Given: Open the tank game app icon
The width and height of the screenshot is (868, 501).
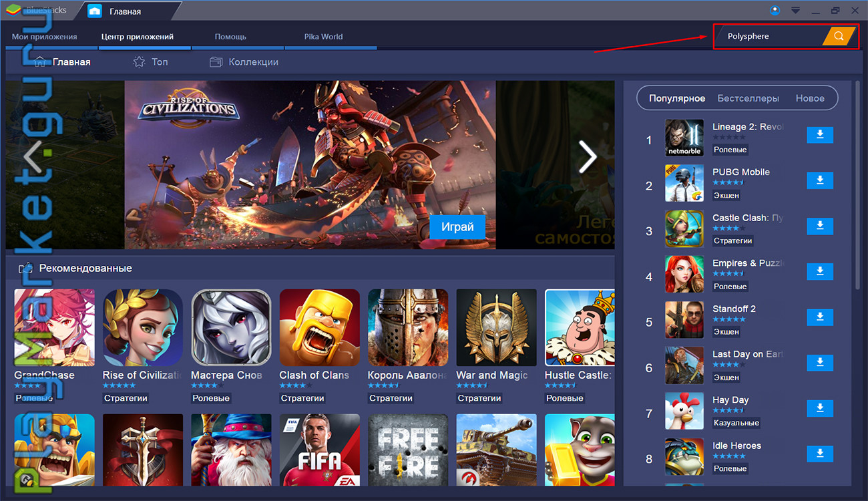Looking at the screenshot, I should (x=496, y=450).
